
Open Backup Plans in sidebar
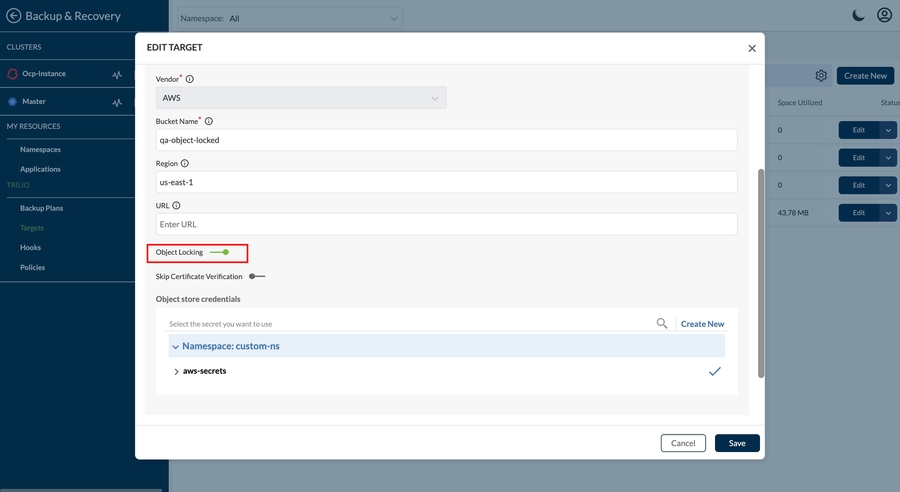click(41, 208)
